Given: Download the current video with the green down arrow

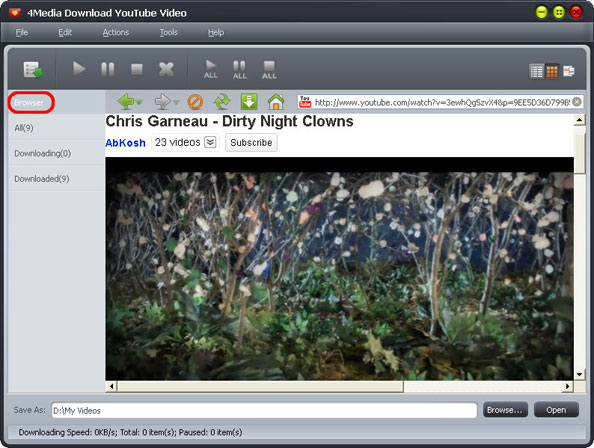Looking at the screenshot, I should coord(249,101).
